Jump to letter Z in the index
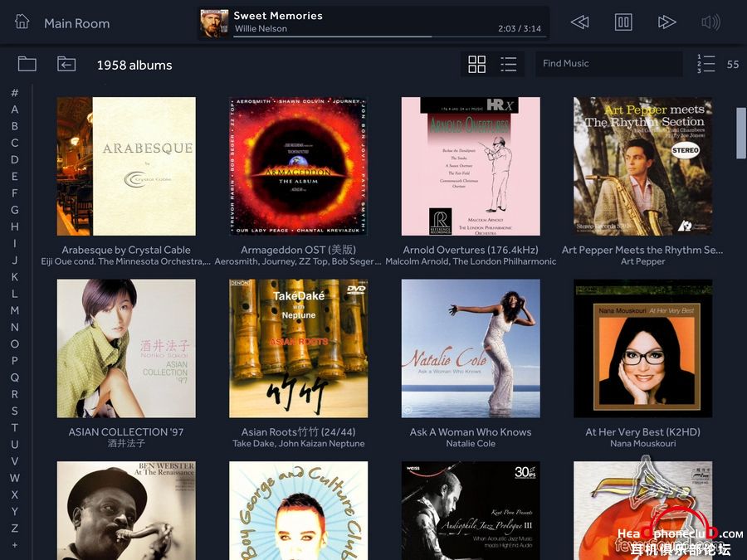Screen dimensions: 747x560 pos(15,528)
